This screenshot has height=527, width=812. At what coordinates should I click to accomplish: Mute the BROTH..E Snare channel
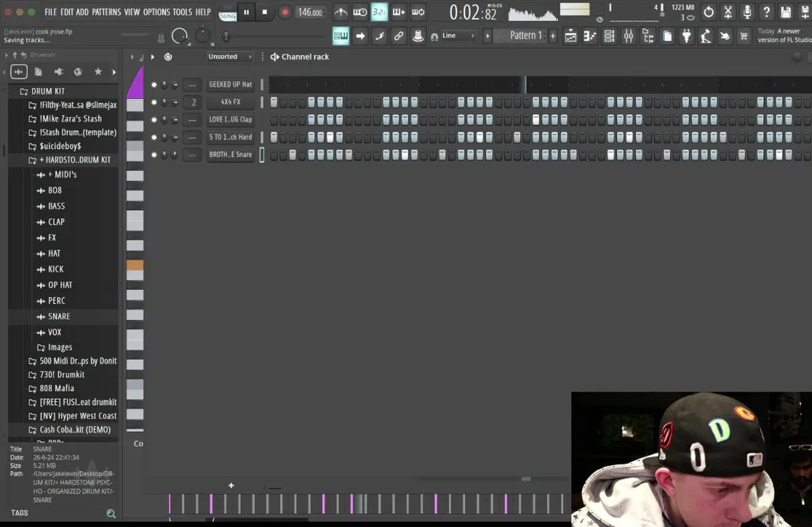[154, 154]
